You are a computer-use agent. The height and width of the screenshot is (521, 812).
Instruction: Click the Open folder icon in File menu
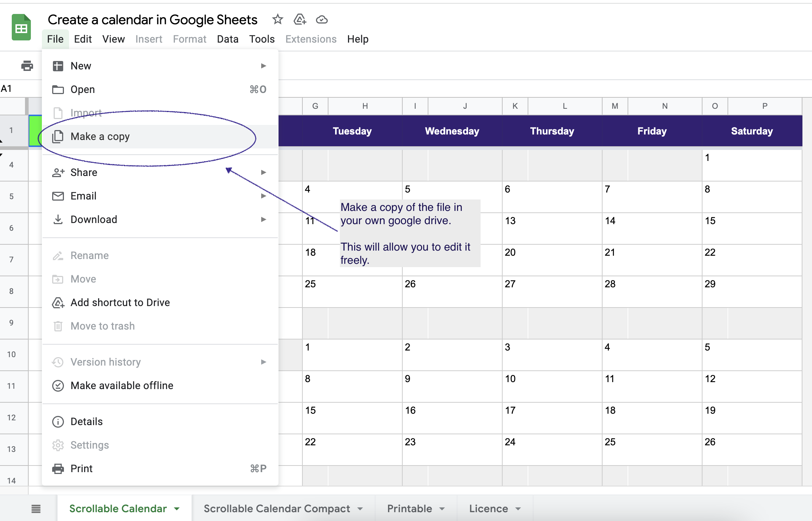click(58, 90)
